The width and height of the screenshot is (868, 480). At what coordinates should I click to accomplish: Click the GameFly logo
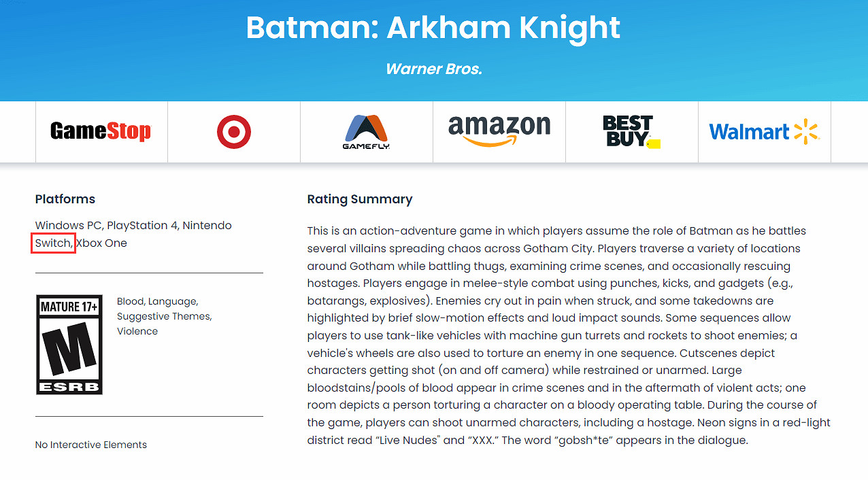click(366, 132)
